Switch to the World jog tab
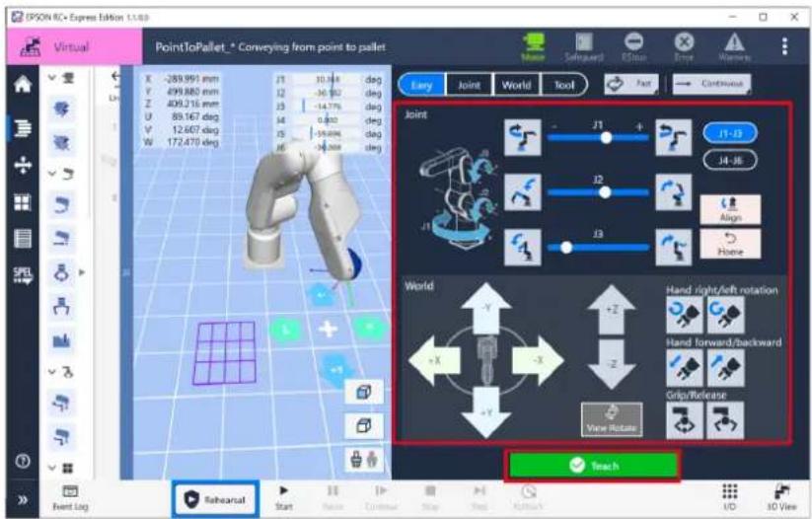812x519 pixels. click(516, 85)
